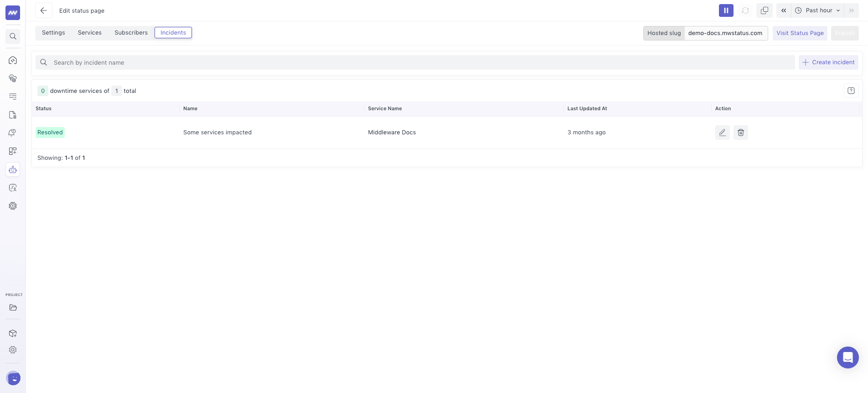Click the Name column header
This screenshot has width=868, height=393.
pyautogui.click(x=191, y=108)
